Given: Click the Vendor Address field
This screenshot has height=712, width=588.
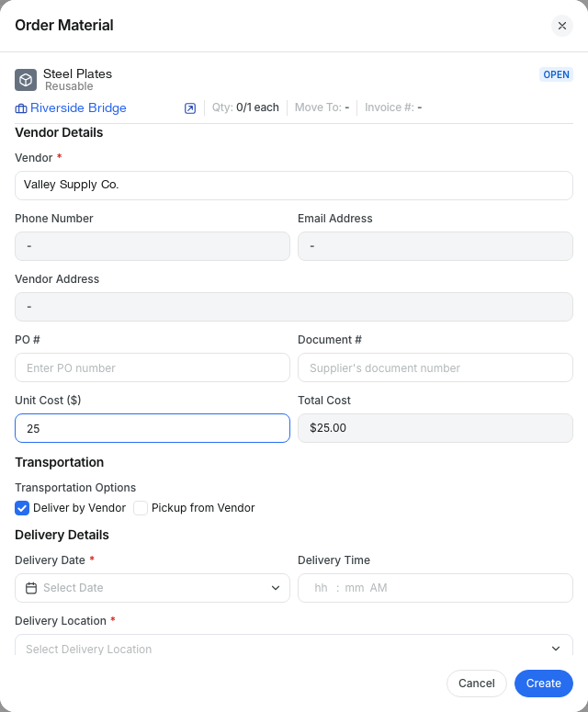Looking at the screenshot, I should [x=294, y=307].
